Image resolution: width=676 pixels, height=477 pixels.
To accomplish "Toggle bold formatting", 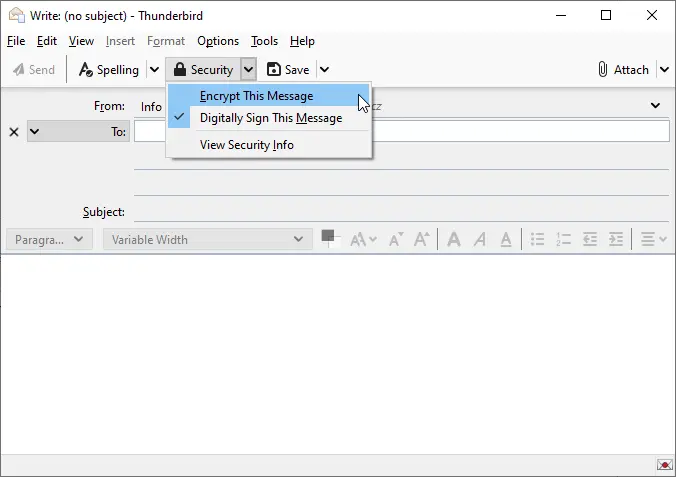I will tap(454, 239).
